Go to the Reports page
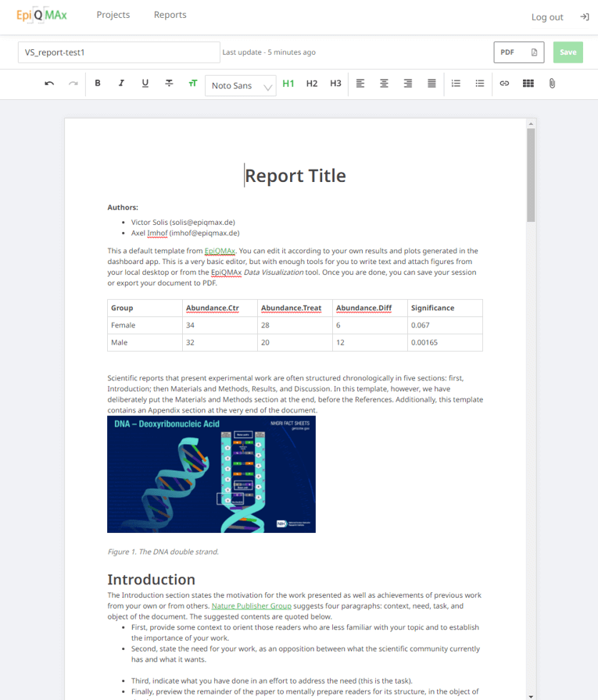The width and height of the screenshot is (598, 700). point(170,15)
